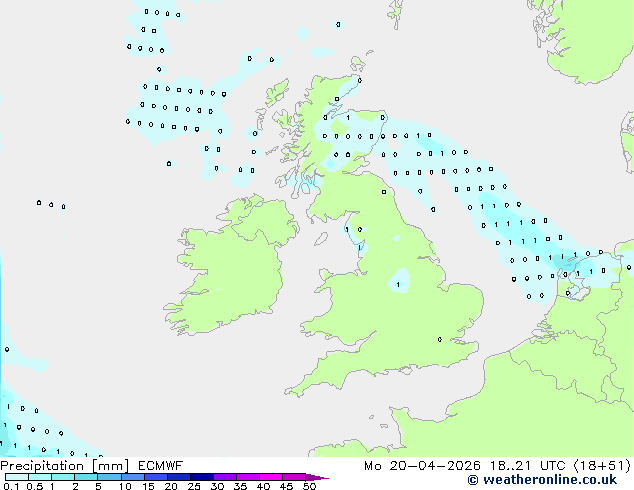Click the 'ECMWF' model label
Image resolution: width=634 pixels, height=490 pixels.
pyautogui.click(x=160, y=466)
